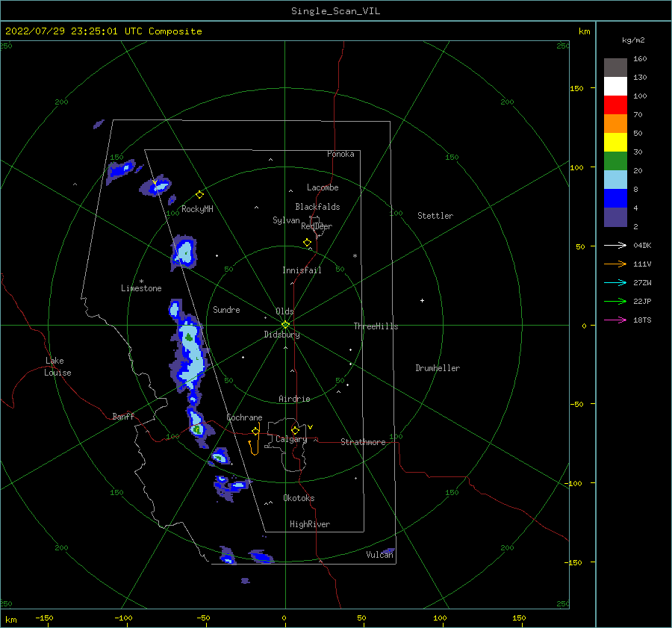Click the Cochrane town label
Image resolution: width=672 pixels, height=628 pixels.
click(x=244, y=417)
